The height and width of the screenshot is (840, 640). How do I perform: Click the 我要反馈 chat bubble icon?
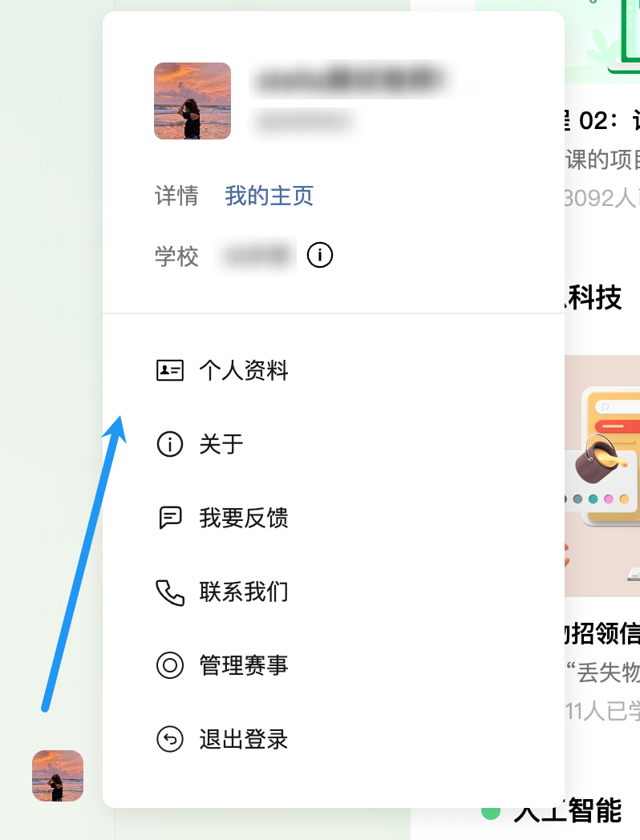[x=169, y=518]
